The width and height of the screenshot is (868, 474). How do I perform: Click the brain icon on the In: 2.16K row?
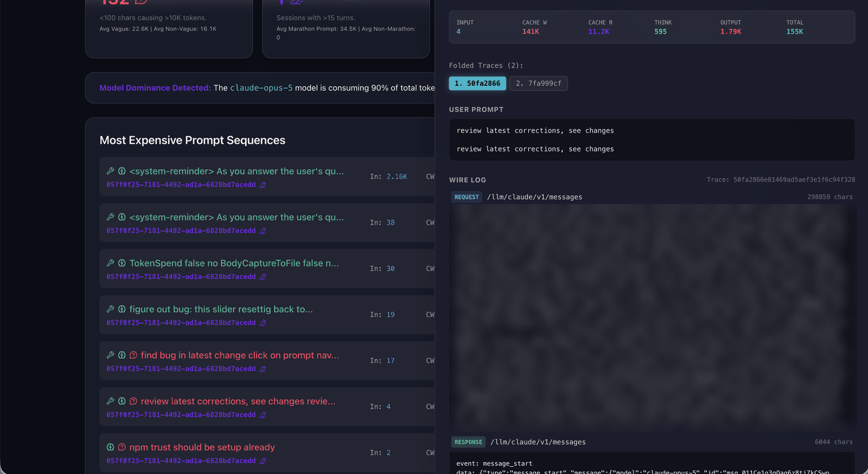[x=122, y=171]
